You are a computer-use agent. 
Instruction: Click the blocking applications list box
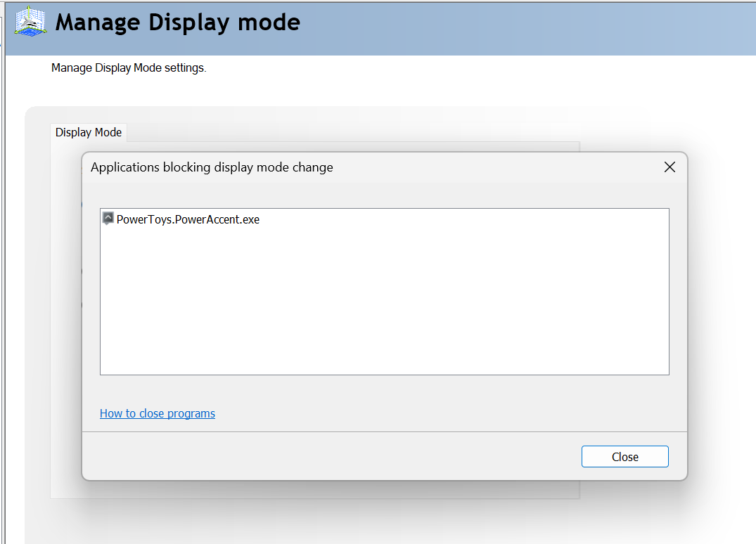pos(385,291)
